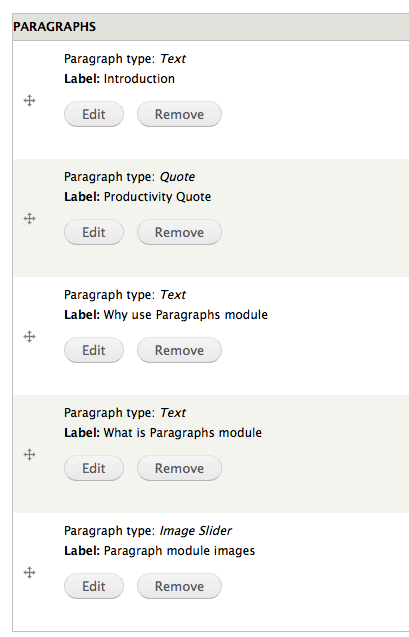
Task: Edit the Why use Paragraphs module item
Action: 94,350
